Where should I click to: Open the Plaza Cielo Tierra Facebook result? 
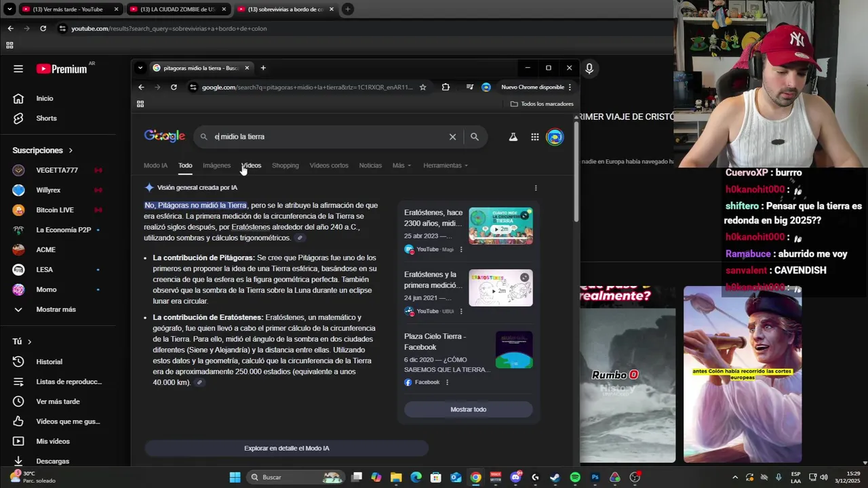coord(435,342)
